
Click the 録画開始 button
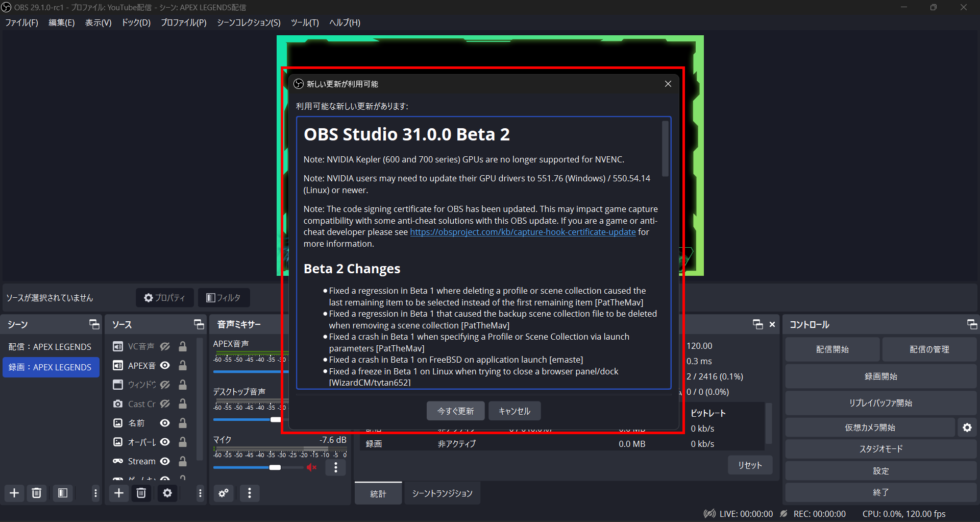pos(880,376)
